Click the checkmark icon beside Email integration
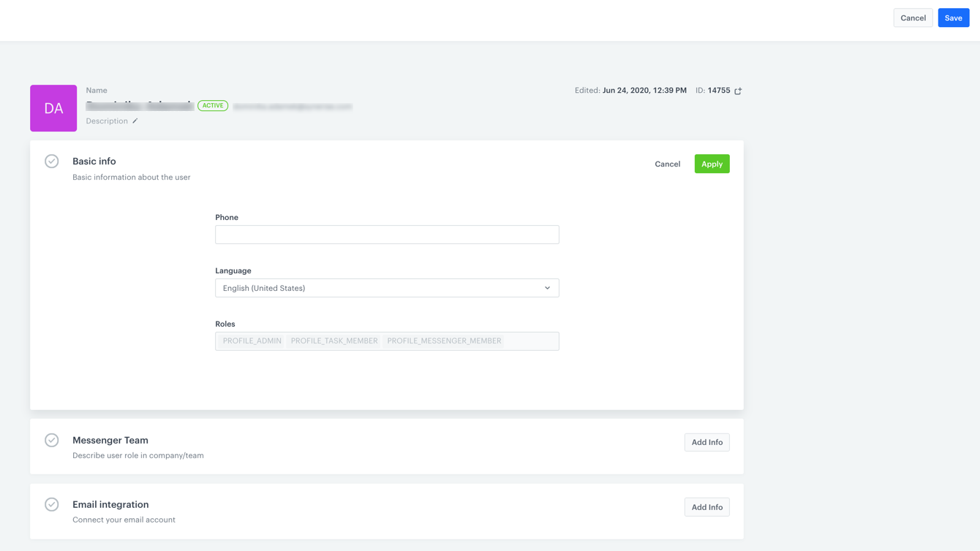This screenshot has width=980, height=551. coord(51,504)
